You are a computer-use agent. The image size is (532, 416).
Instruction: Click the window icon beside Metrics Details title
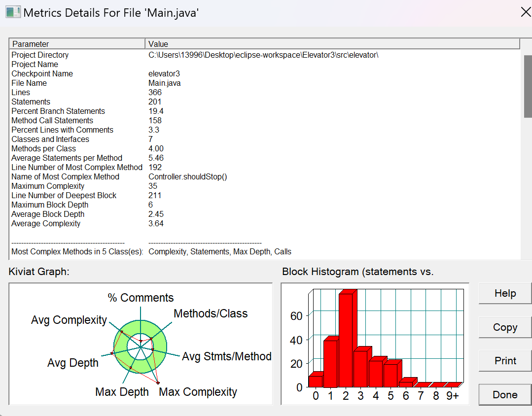point(13,12)
